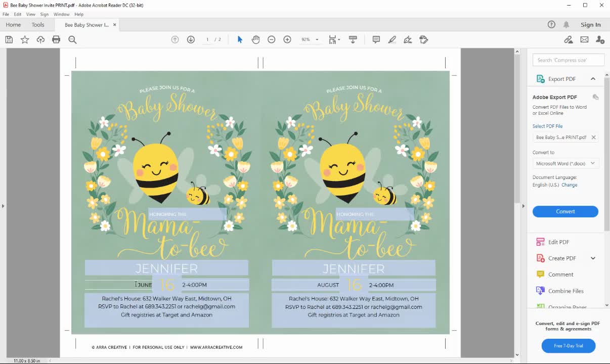
Task: Open the Sign menu
Action: [45, 14]
